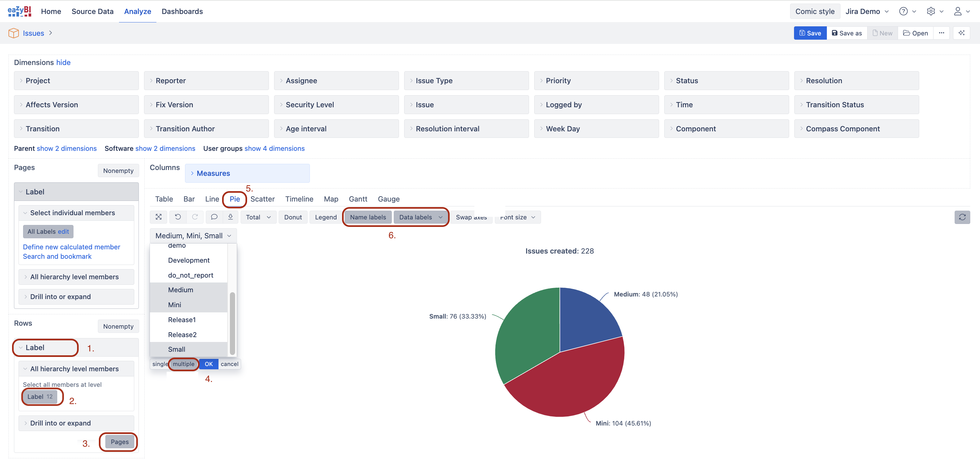Click Define new calculated member link
Viewport: 980px width, 472px height.
tap(71, 247)
